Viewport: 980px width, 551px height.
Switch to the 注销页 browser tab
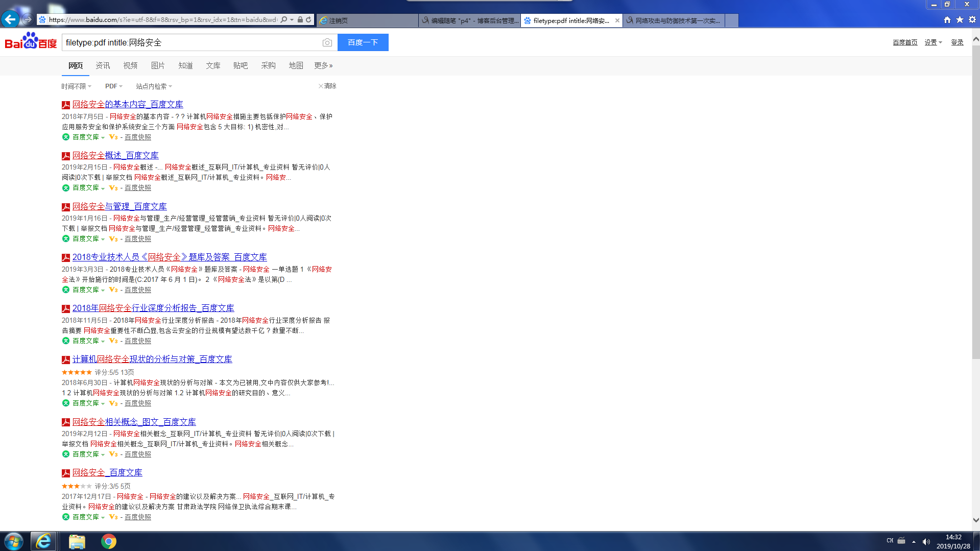pyautogui.click(x=367, y=20)
